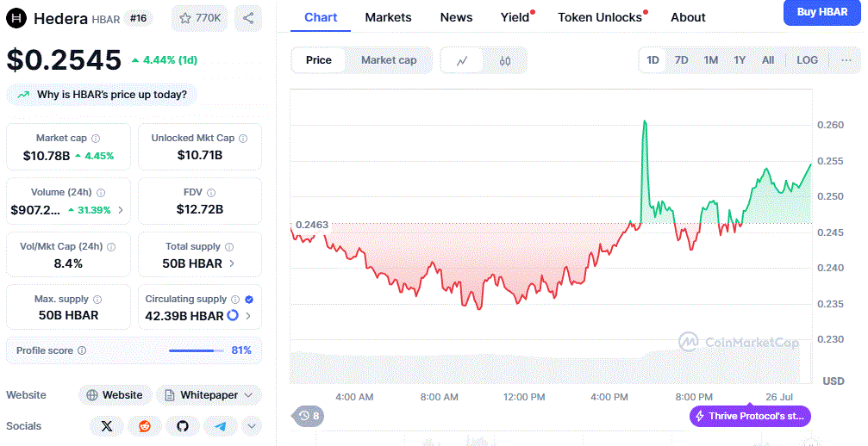Screen dimensions: 868x446
Task: Open the Chart tab
Action: [321, 17]
